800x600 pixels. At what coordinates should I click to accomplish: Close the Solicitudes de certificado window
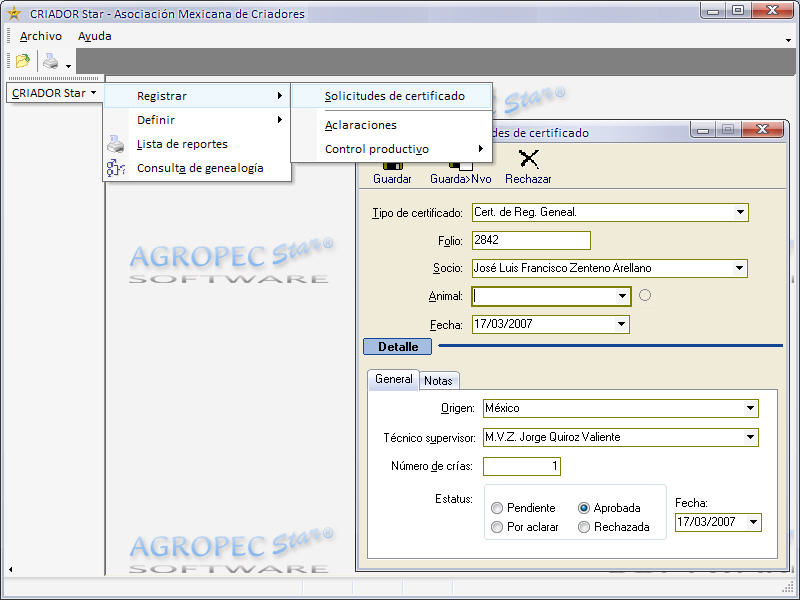762,130
